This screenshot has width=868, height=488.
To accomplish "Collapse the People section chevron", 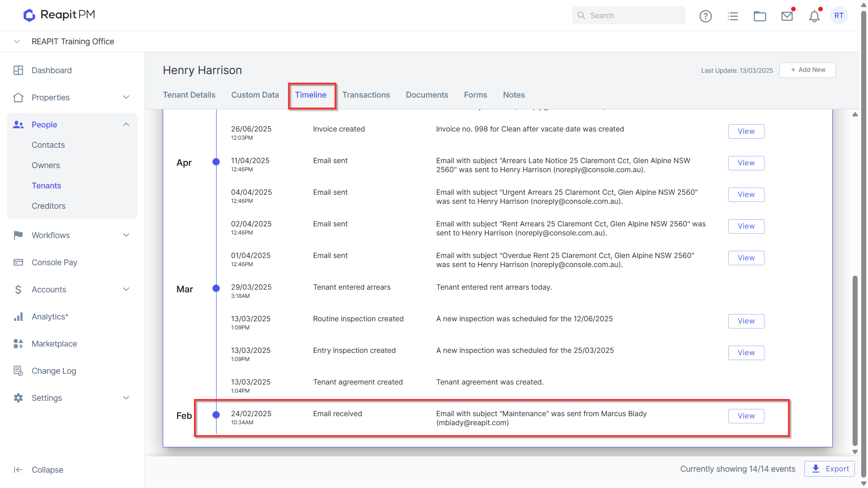I will coord(126,125).
